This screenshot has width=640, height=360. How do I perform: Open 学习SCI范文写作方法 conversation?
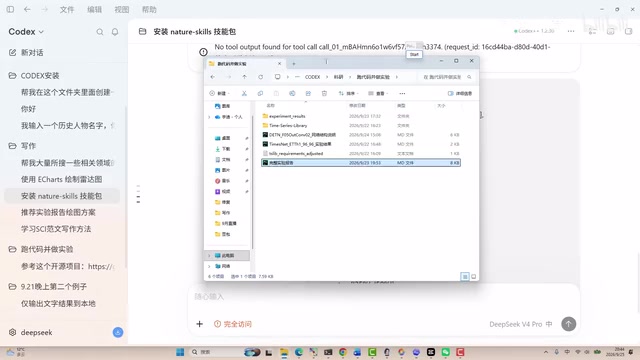(56, 229)
